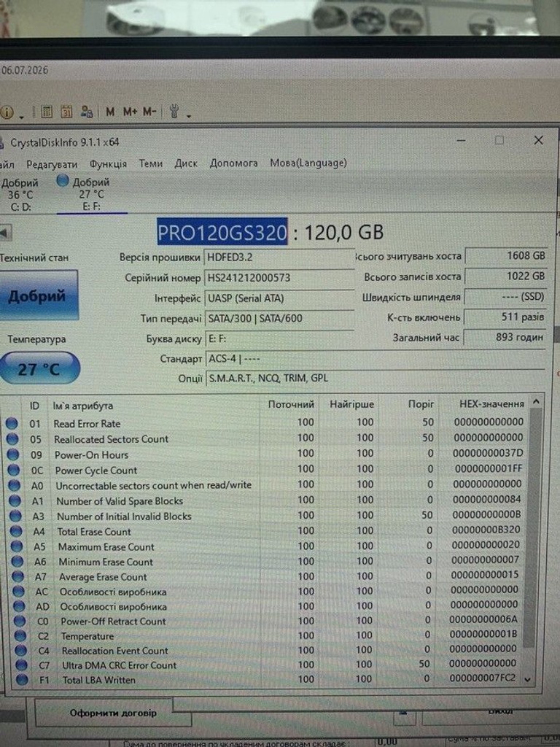Click the calculator icon in the toolbar
Screen dimensions: 560x747
coord(46,112)
